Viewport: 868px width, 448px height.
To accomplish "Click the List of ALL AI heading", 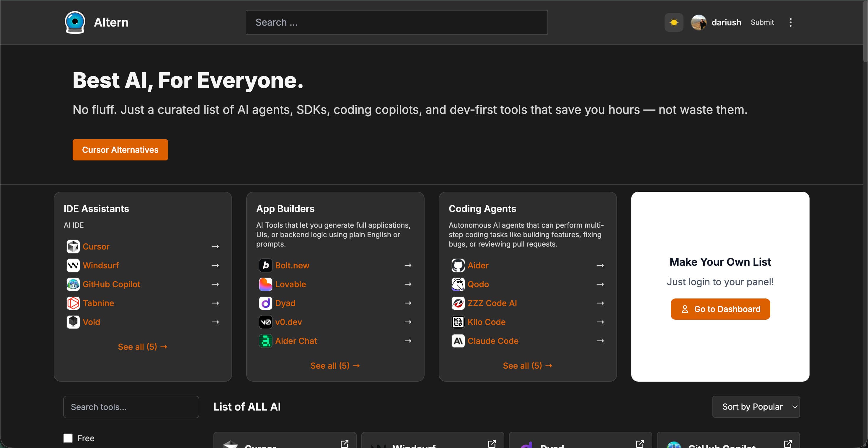I will 247,407.
